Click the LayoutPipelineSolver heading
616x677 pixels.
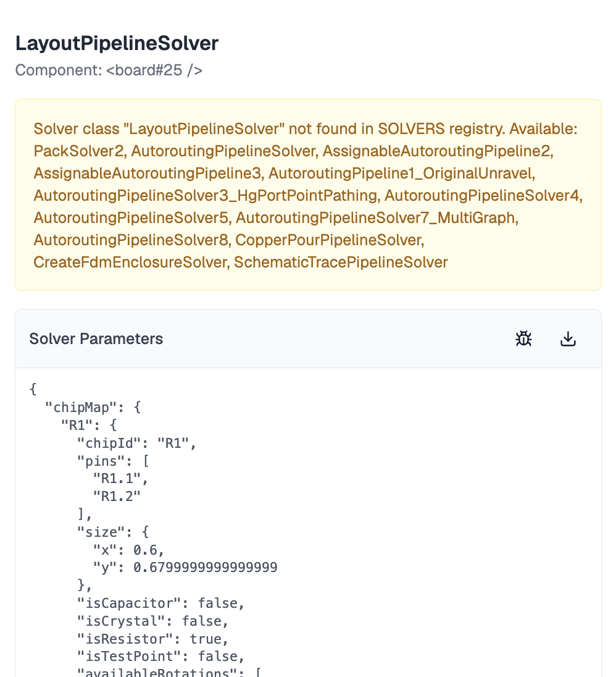click(x=117, y=43)
